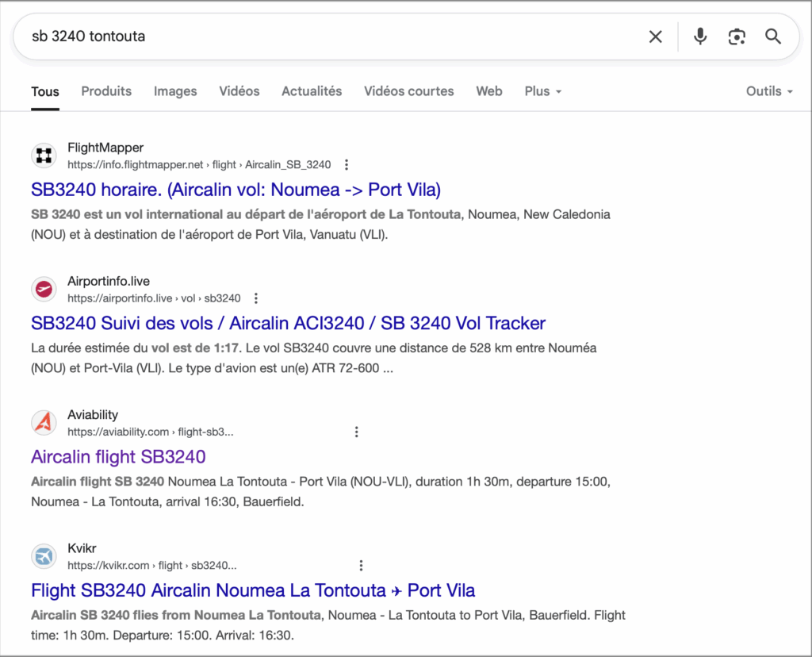
Task: Click the FlightMapper site name
Action: (x=105, y=148)
